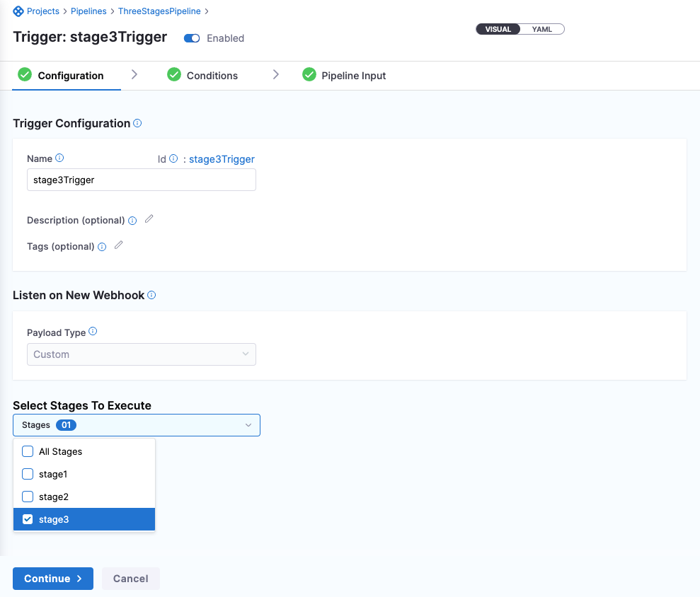This screenshot has height=597, width=700.
Task: Click info icon beside Trigger Configuration
Action: tap(137, 123)
